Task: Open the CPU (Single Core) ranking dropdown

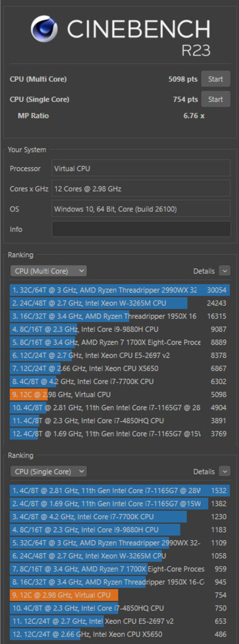Action: click(x=48, y=471)
